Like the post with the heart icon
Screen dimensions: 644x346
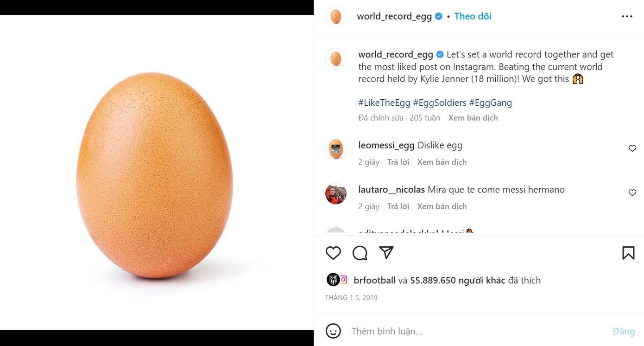(x=333, y=253)
